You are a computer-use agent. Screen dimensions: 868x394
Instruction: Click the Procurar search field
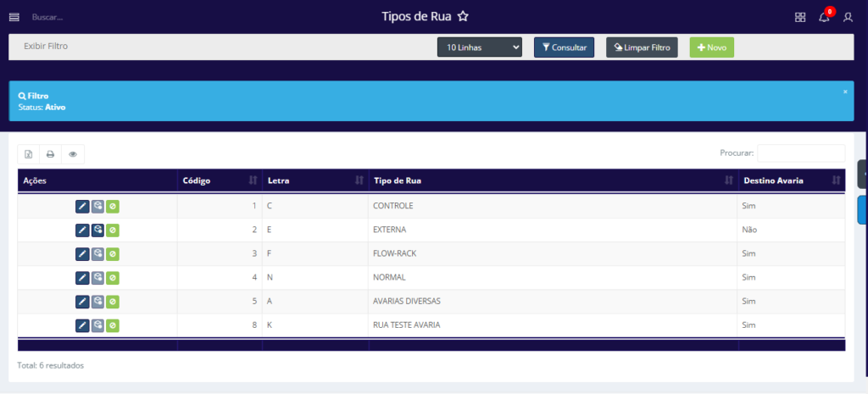pyautogui.click(x=800, y=153)
